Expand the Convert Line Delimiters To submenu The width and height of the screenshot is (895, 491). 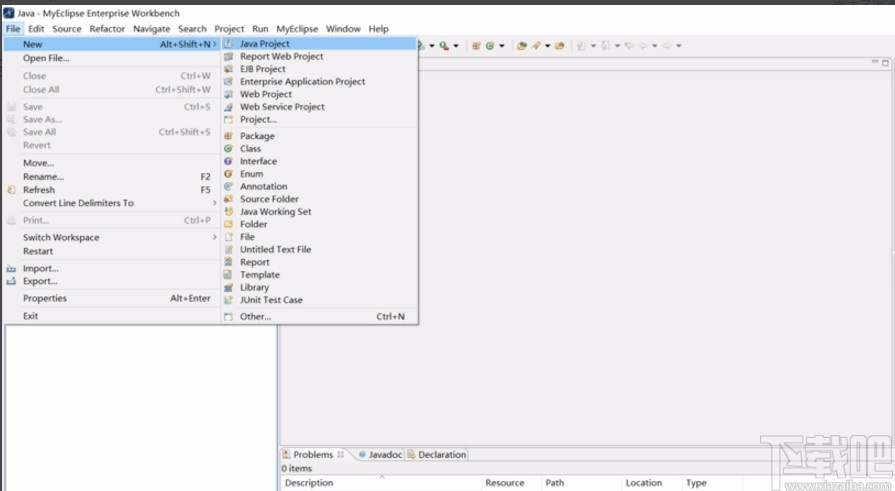coord(111,203)
